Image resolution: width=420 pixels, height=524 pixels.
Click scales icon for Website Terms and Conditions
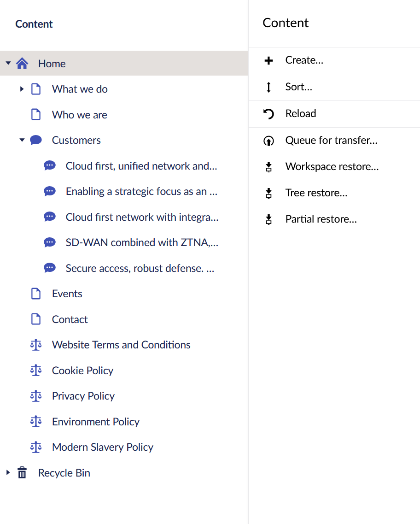point(36,345)
